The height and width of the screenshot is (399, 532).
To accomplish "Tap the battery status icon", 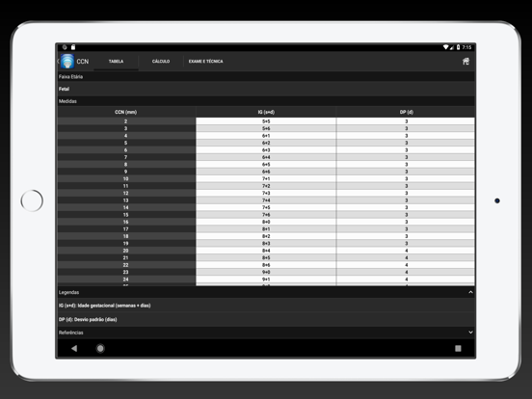I will tap(458, 47).
